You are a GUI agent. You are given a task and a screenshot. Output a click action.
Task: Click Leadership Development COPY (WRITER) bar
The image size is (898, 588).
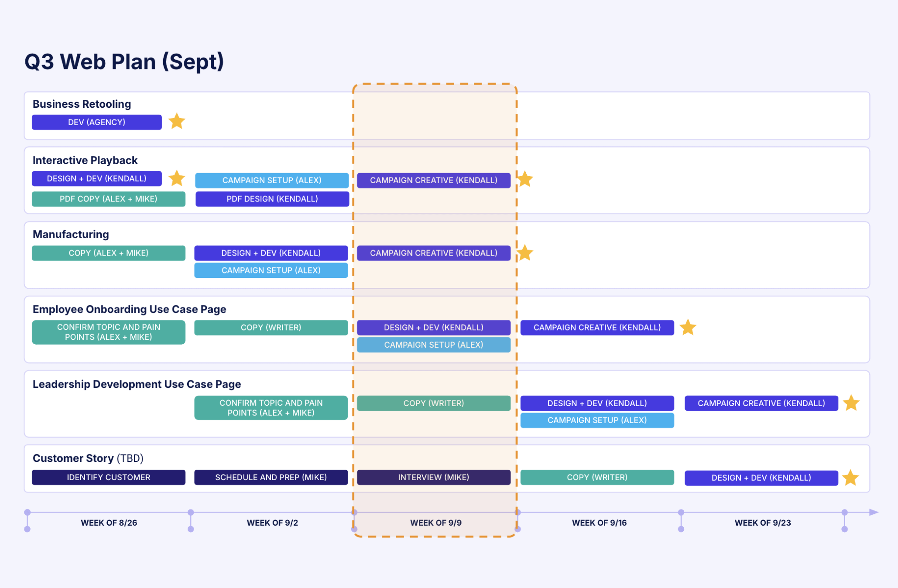point(433,403)
